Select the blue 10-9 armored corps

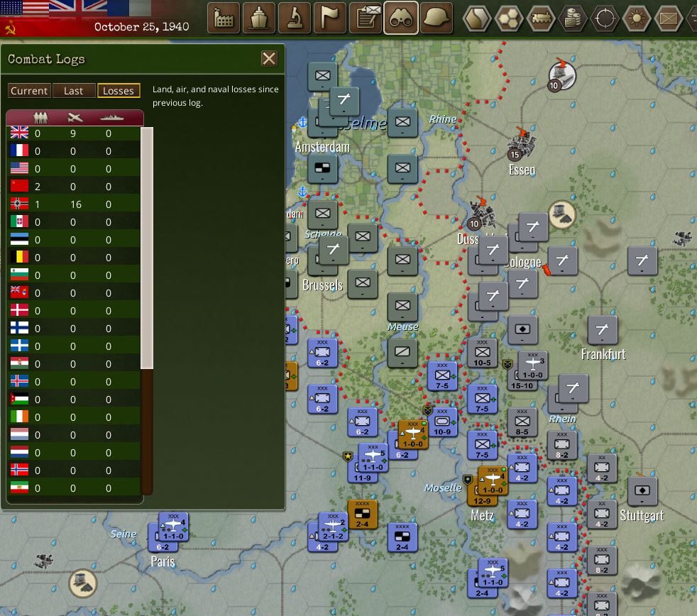pos(442,422)
